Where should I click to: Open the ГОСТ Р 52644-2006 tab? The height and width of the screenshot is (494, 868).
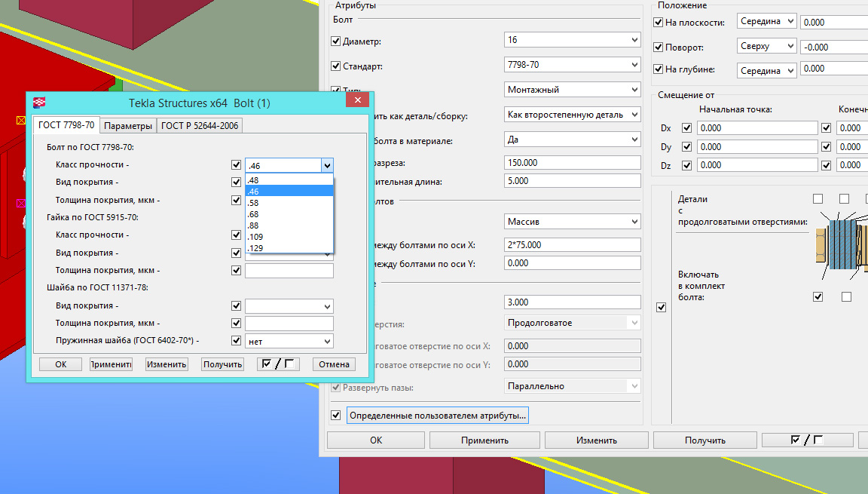tap(200, 125)
